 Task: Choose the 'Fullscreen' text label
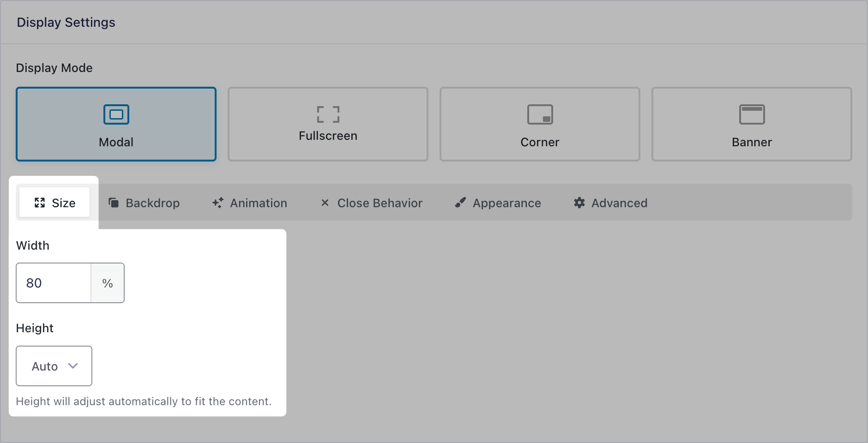pyautogui.click(x=328, y=136)
